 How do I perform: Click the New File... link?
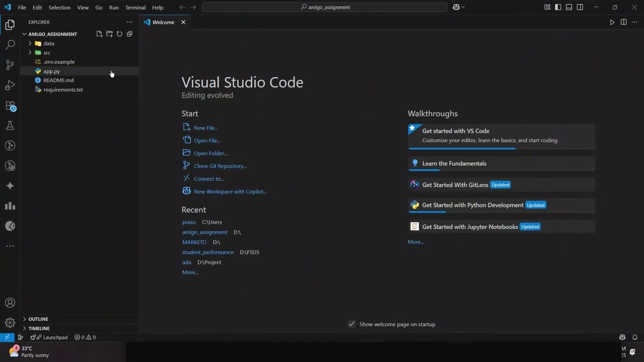click(206, 128)
